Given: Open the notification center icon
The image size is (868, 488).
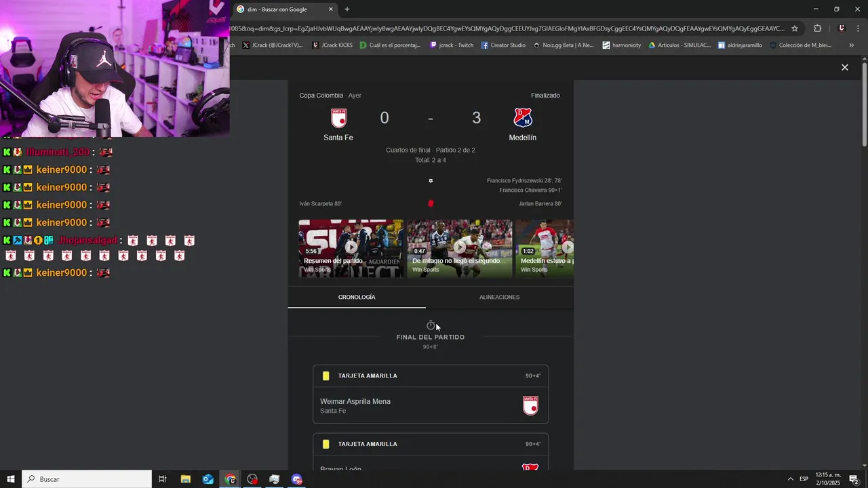Looking at the screenshot, I should (854, 479).
